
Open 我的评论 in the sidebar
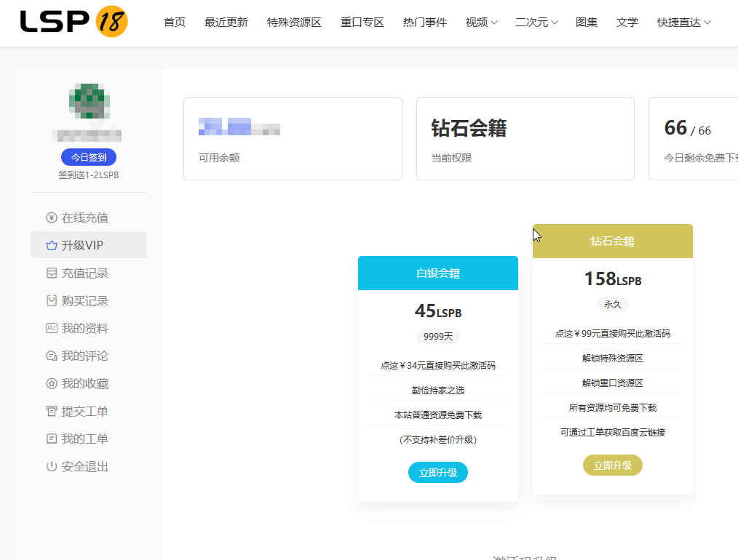pos(89,356)
